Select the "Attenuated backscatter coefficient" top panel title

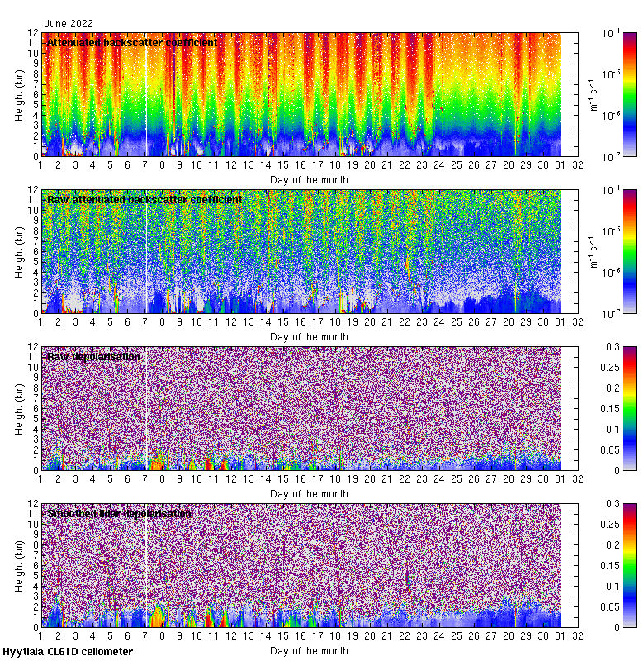click(132, 43)
